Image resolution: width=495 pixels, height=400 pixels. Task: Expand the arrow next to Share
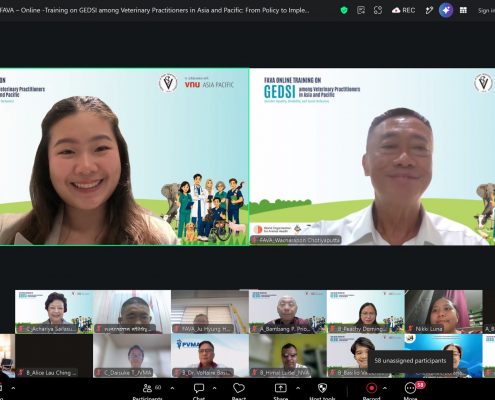(298, 388)
